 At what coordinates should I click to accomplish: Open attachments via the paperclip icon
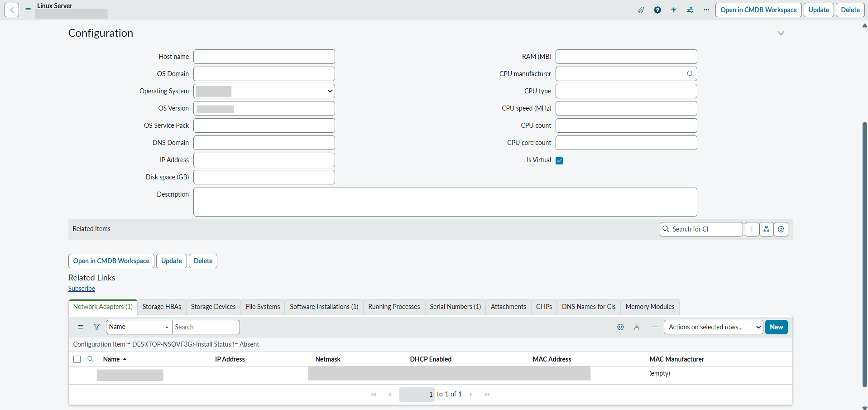(641, 10)
